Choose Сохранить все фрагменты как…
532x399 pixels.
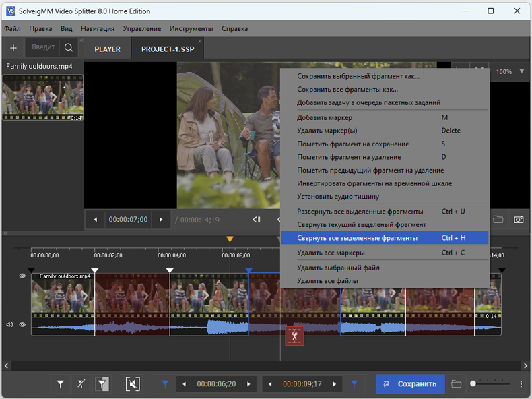385,90
